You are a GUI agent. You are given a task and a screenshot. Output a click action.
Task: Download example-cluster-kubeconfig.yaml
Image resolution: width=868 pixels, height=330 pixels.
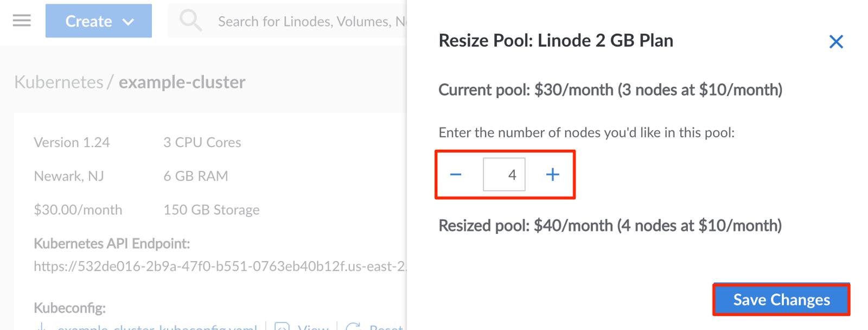pyautogui.click(x=157, y=327)
